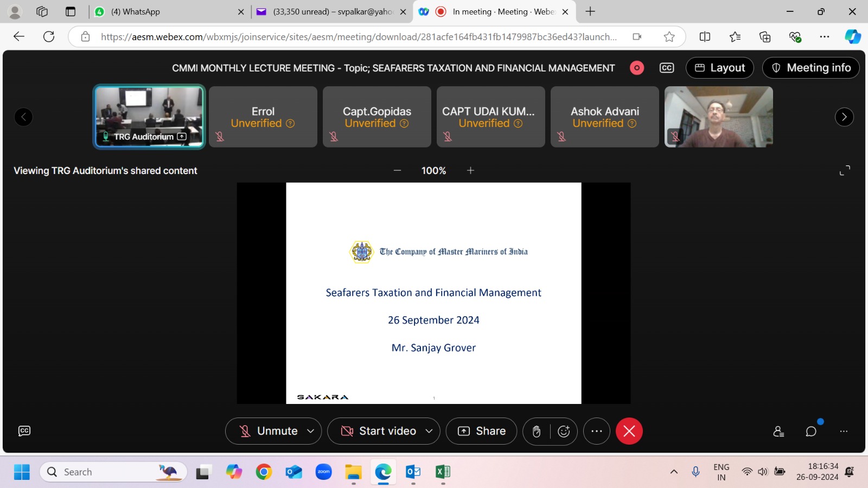Select the TRG Auditorium video thumbnail
Image resolution: width=868 pixels, height=488 pixels.
point(149,117)
